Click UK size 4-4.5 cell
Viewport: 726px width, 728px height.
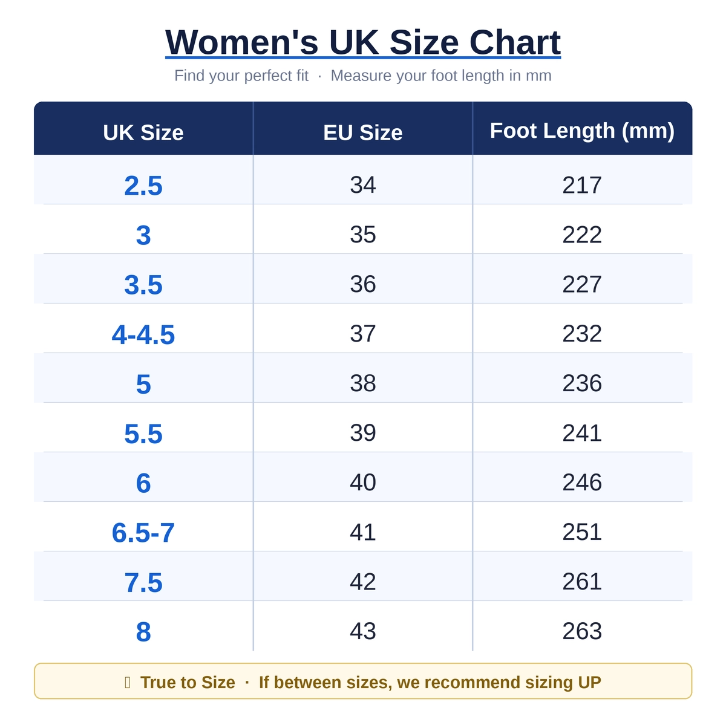(143, 328)
